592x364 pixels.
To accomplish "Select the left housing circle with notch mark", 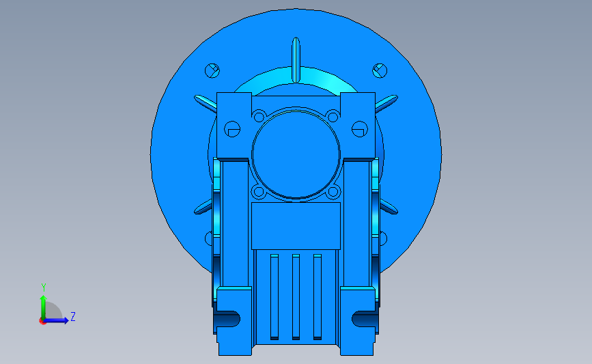I will point(232,129).
